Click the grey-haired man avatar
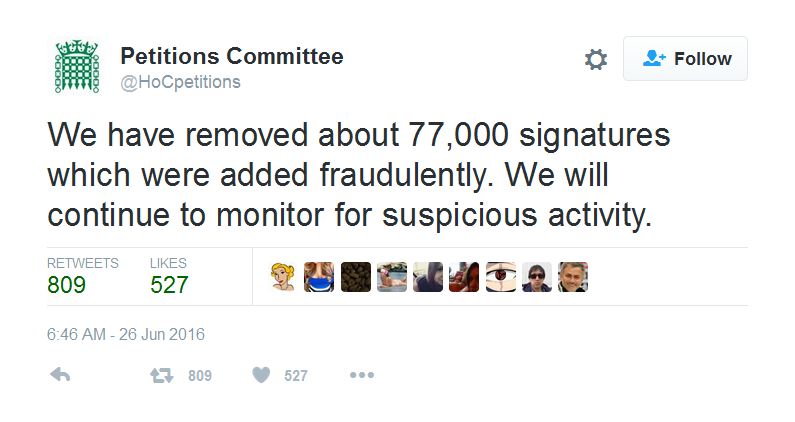795x422 pixels. point(573,277)
